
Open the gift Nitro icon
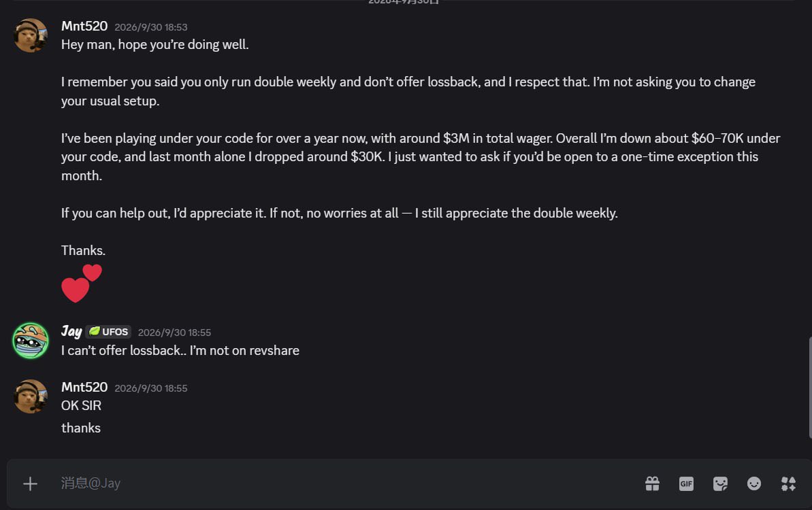(653, 483)
